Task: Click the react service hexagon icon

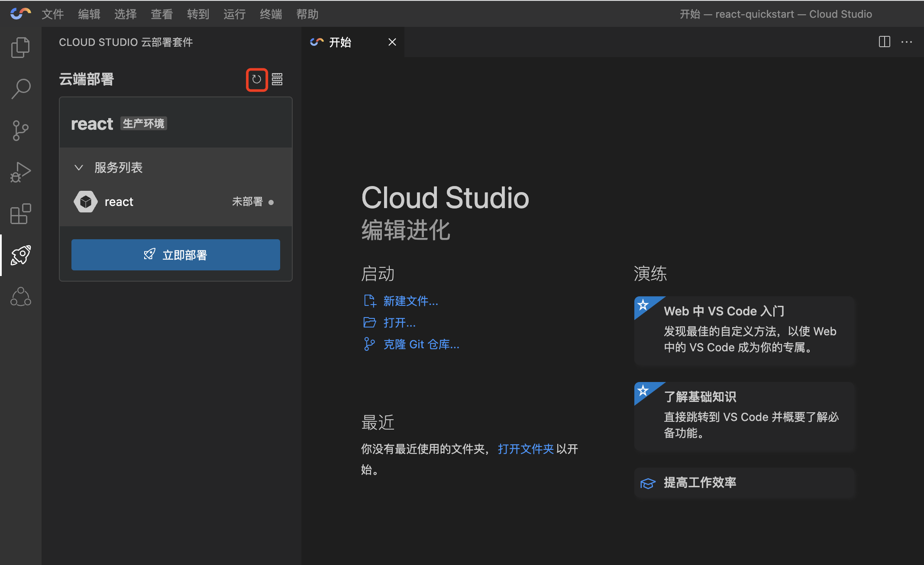Action: pyautogui.click(x=86, y=202)
